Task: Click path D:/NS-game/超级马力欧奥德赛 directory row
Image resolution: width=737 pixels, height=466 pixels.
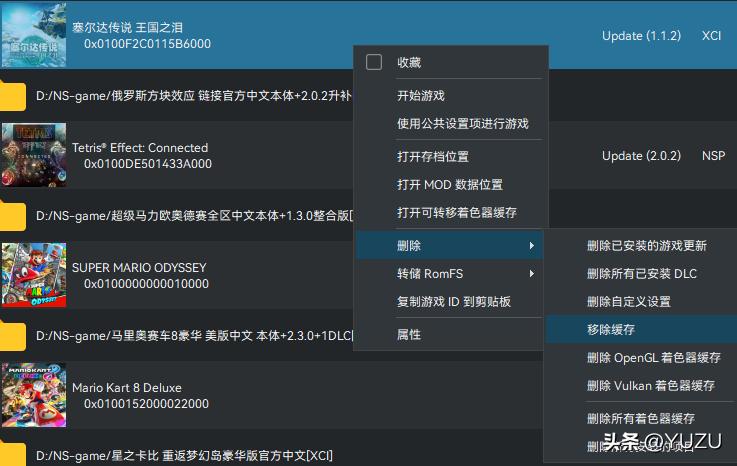Action: [x=195, y=216]
